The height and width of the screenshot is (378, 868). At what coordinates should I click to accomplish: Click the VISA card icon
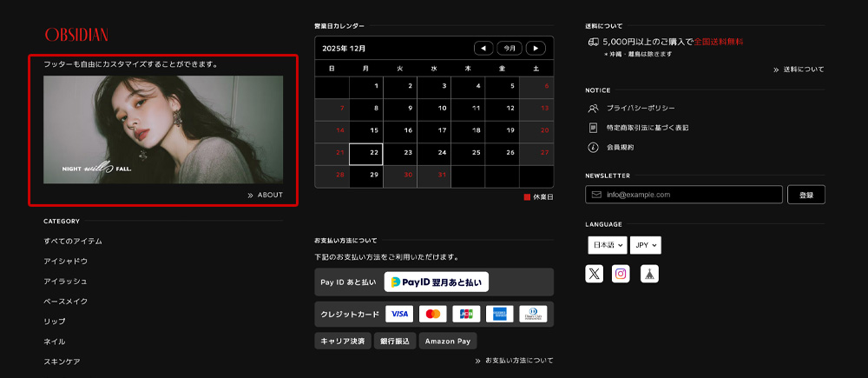[399, 314]
